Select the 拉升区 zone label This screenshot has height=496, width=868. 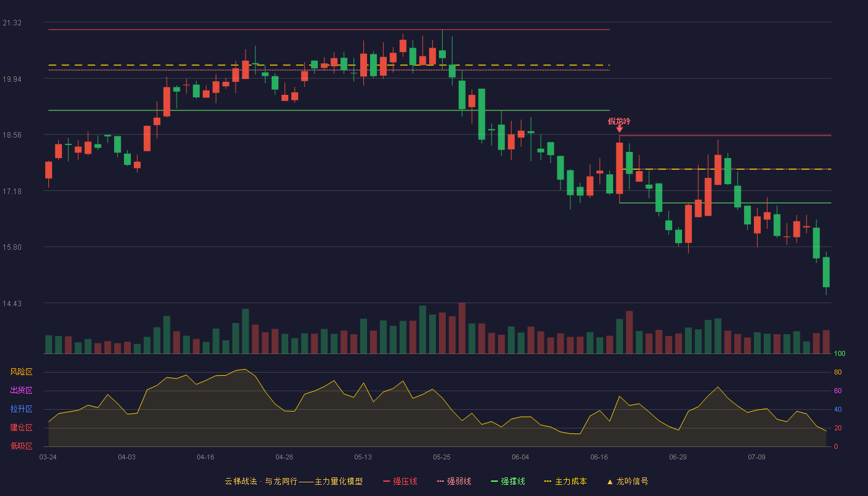21,409
